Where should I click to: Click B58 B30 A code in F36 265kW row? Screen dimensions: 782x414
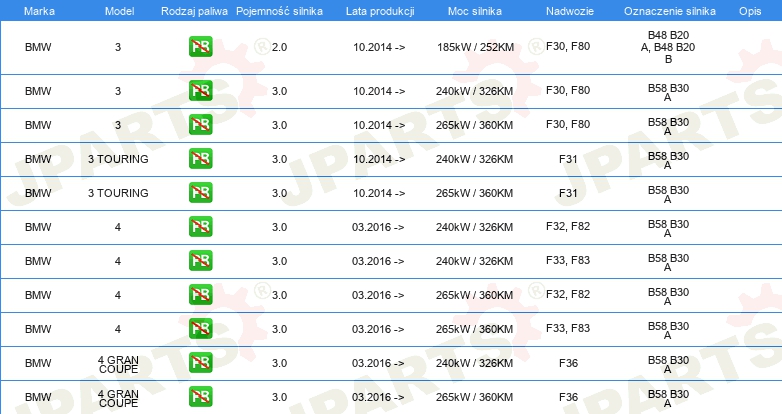pos(668,398)
